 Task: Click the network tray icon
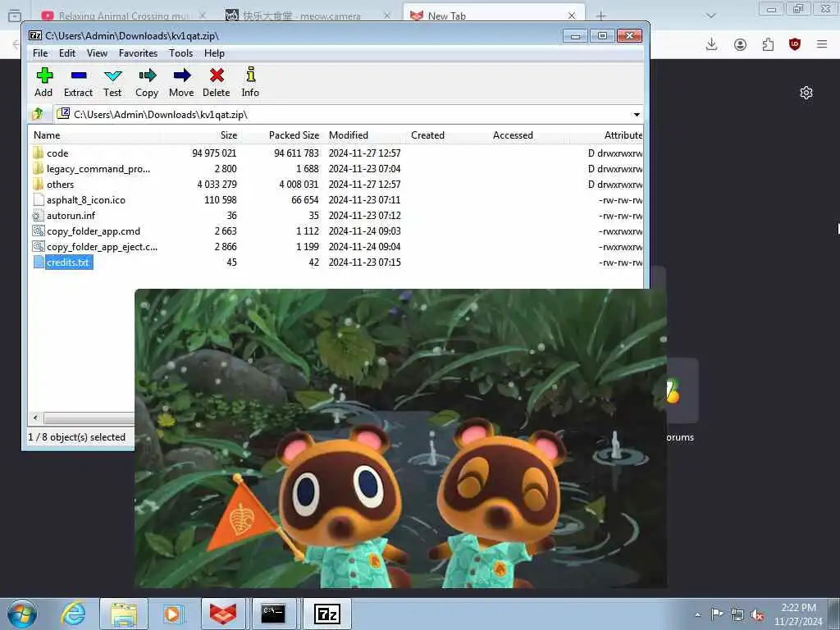(x=737, y=615)
